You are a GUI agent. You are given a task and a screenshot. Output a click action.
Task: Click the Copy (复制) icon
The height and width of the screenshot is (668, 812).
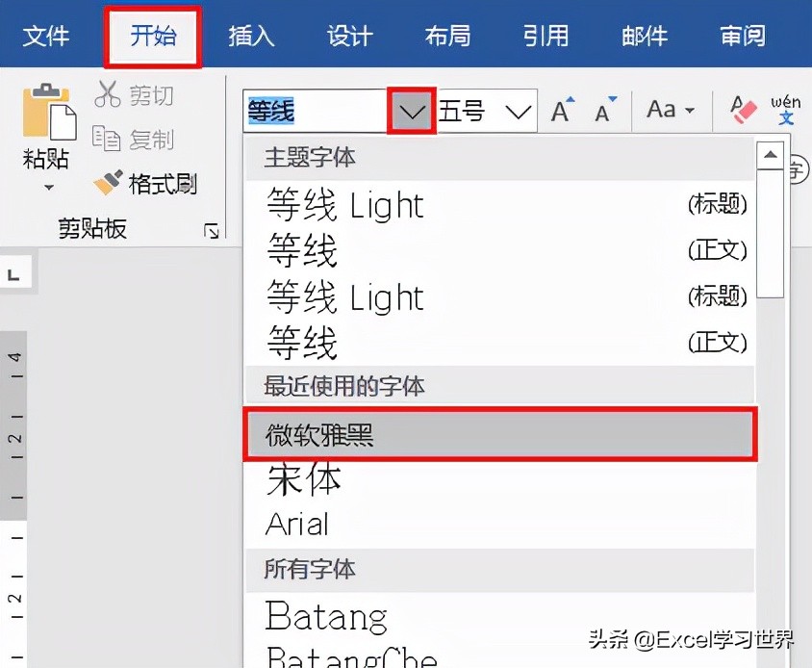109,138
